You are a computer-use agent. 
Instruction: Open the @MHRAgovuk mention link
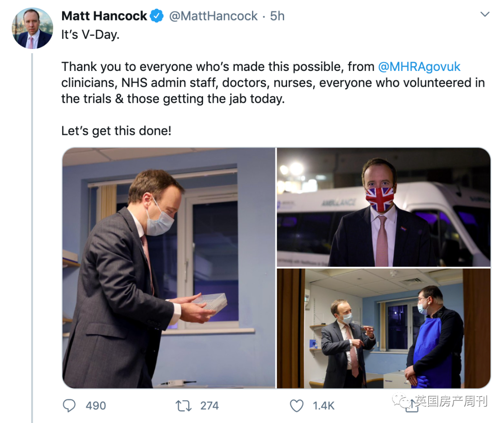(x=419, y=66)
